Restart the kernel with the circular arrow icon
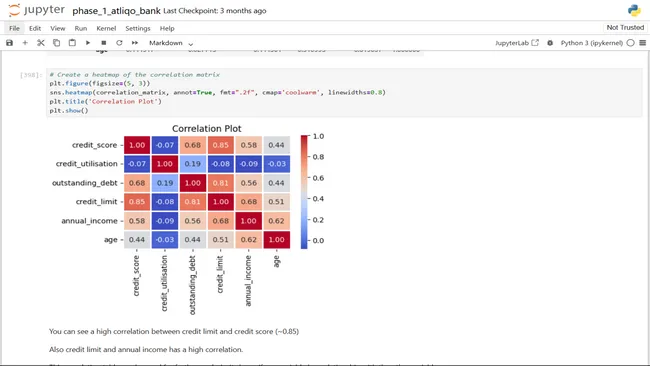The image size is (650, 366). pyautogui.click(x=119, y=43)
